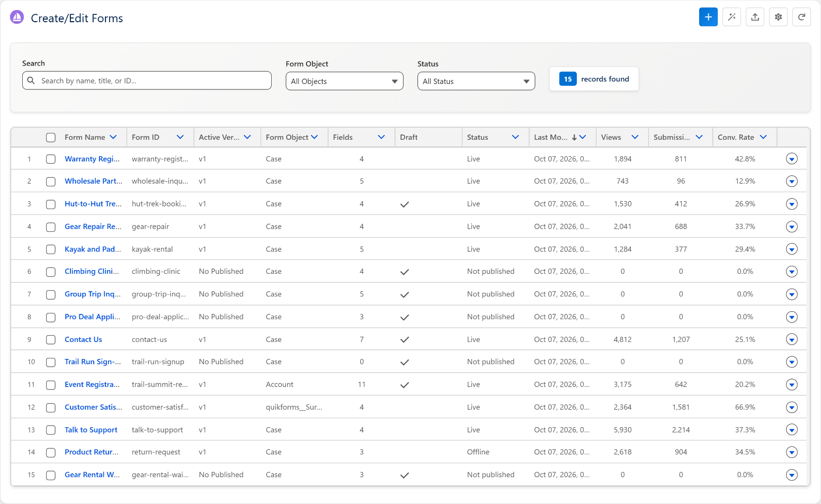Viewport: 821px width, 504px height.
Task: Expand the Views column menu chevron
Action: point(635,137)
